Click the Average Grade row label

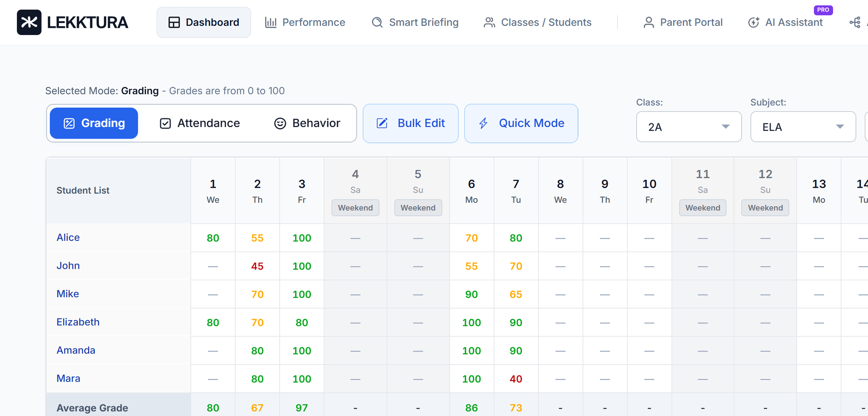point(92,407)
